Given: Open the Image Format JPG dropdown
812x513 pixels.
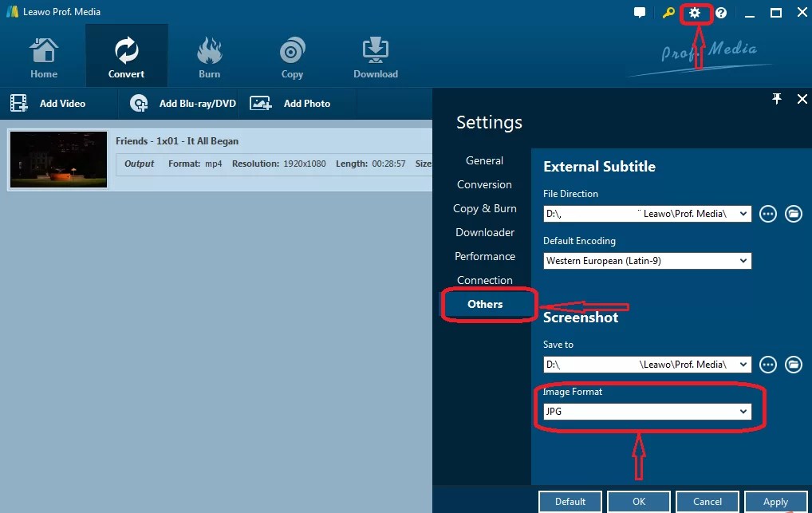Looking at the screenshot, I should (x=648, y=412).
